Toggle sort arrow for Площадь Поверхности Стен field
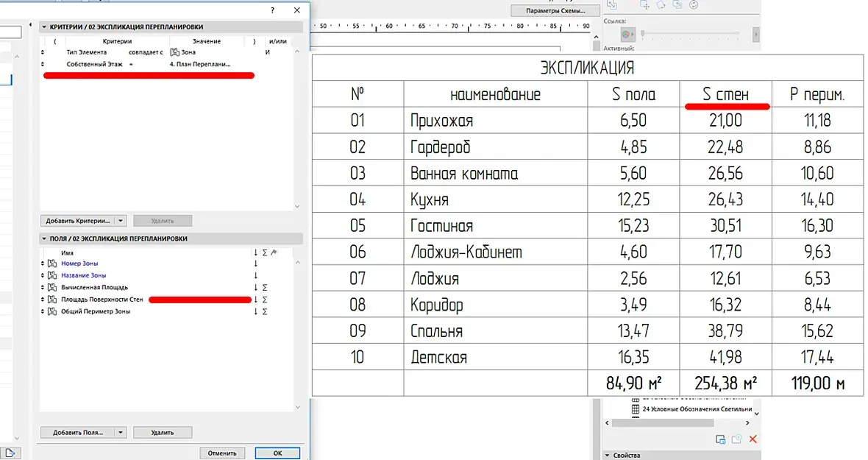The height and width of the screenshot is (460, 868). click(256, 300)
